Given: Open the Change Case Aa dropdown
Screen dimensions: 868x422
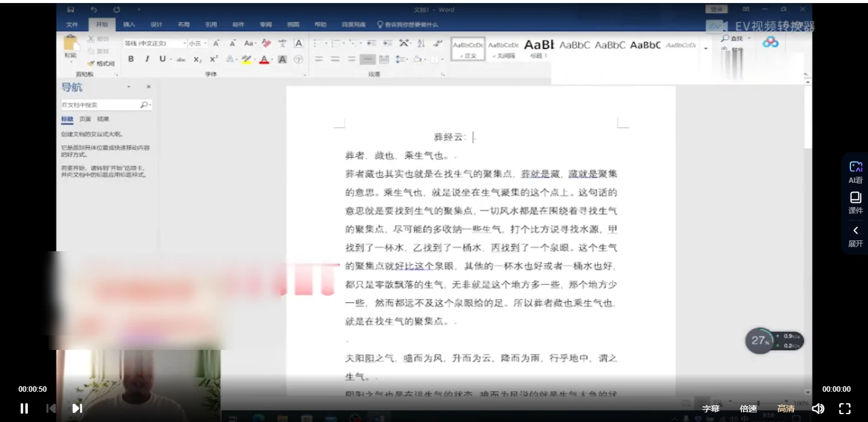Looking at the screenshot, I should [x=250, y=44].
